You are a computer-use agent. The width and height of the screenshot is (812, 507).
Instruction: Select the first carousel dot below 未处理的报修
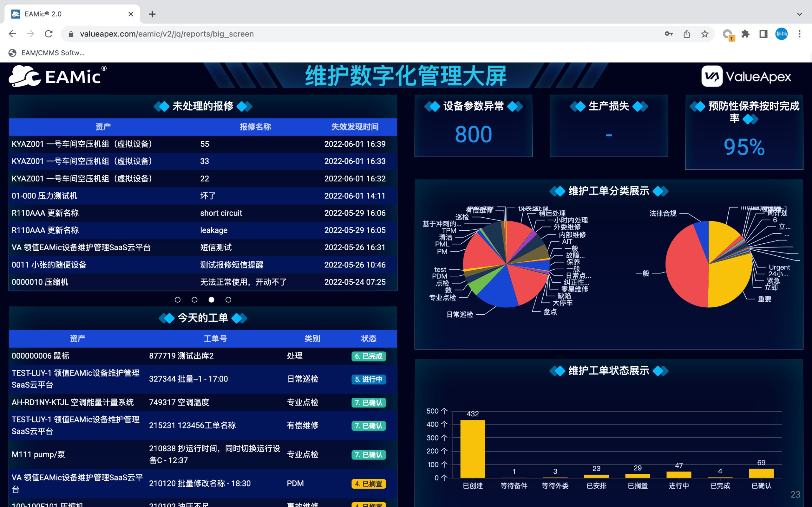coord(178,299)
